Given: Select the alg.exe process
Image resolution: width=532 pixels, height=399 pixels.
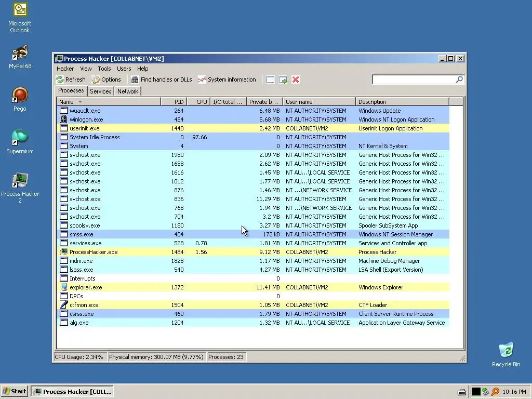Looking at the screenshot, I should point(253,322).
